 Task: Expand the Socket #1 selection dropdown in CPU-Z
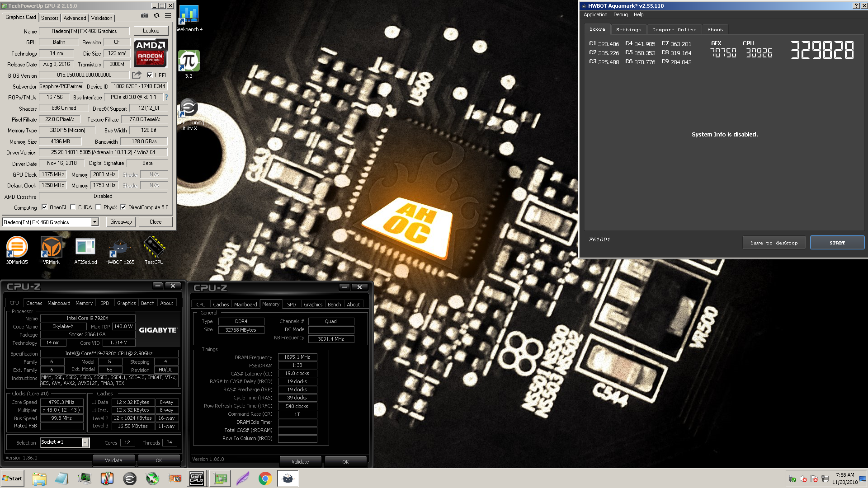(85, 442)
